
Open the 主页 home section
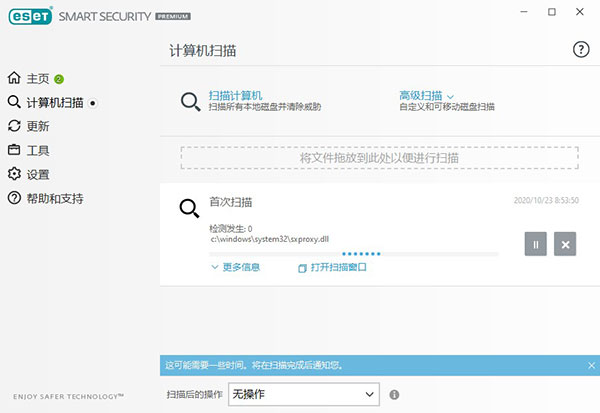click(38, 78)
